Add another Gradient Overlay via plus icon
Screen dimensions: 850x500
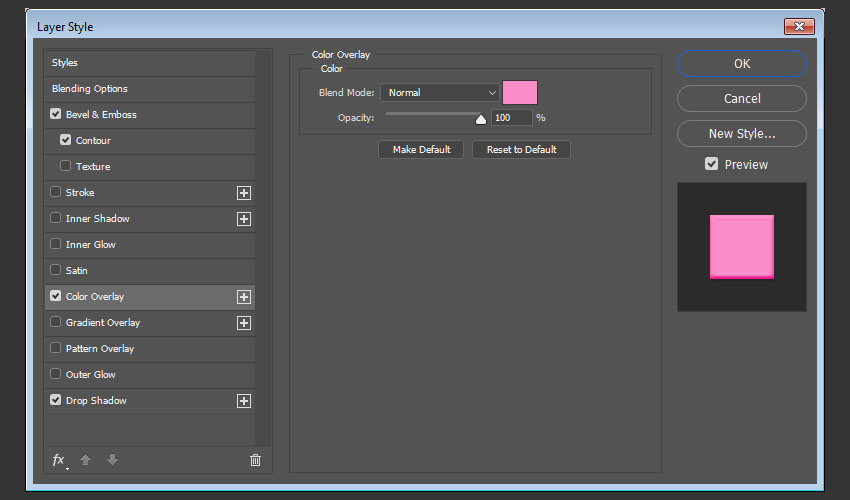pos(243,323)
